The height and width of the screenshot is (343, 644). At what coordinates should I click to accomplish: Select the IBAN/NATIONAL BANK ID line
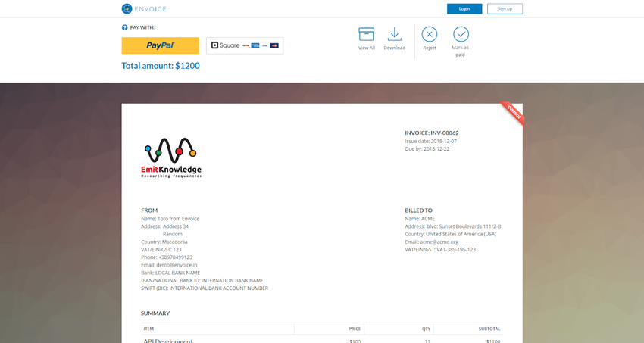(202, 281)
